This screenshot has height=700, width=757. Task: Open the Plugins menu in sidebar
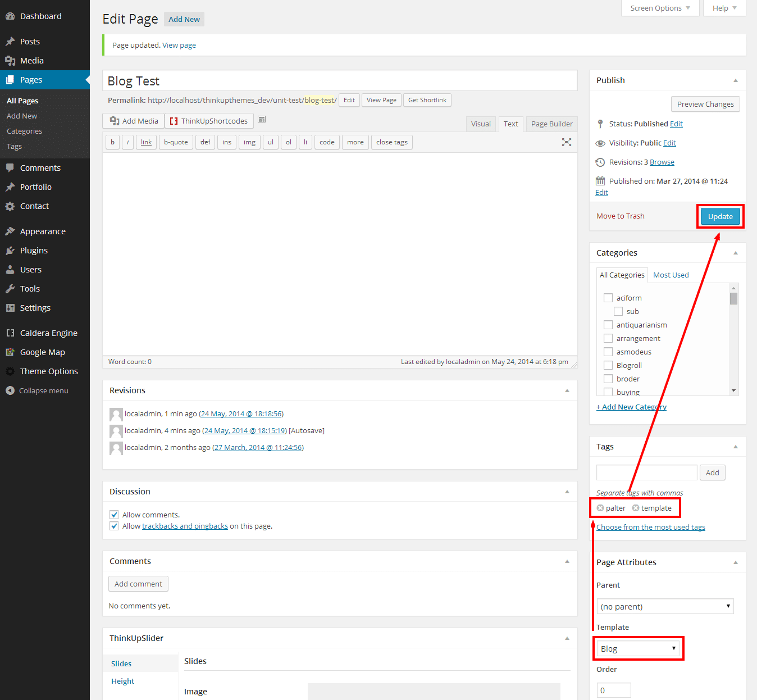click(x=34, y=251)
